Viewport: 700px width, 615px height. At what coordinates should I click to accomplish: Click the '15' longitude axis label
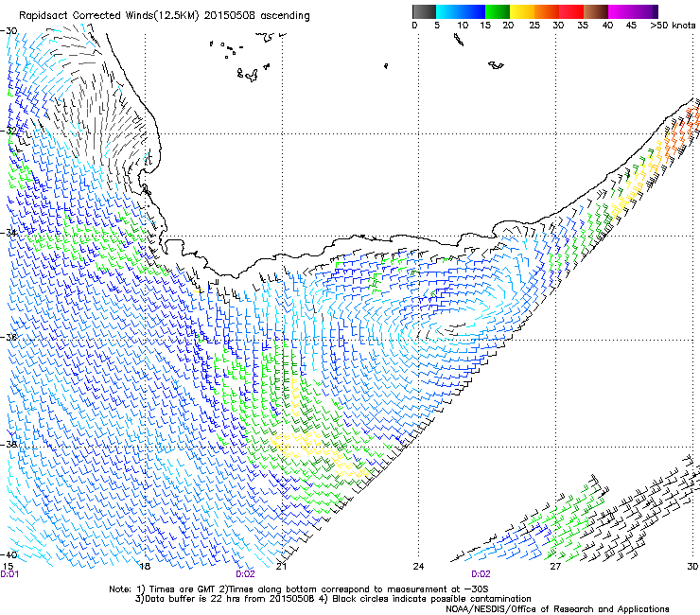(8, 566)
